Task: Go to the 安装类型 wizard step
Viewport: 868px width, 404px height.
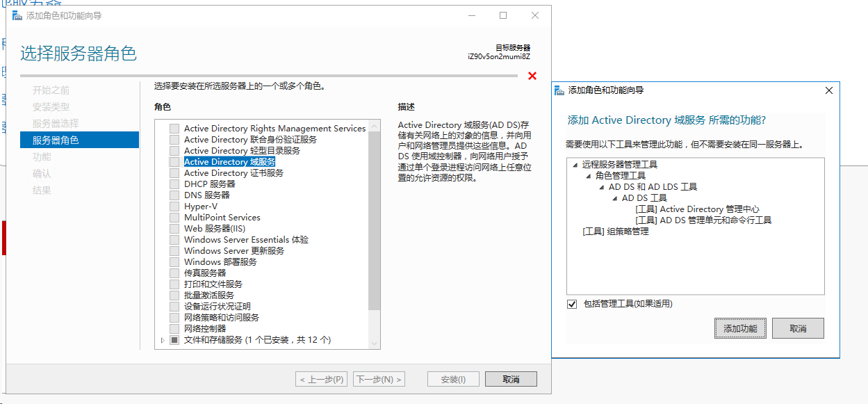Action: [51, 107]
